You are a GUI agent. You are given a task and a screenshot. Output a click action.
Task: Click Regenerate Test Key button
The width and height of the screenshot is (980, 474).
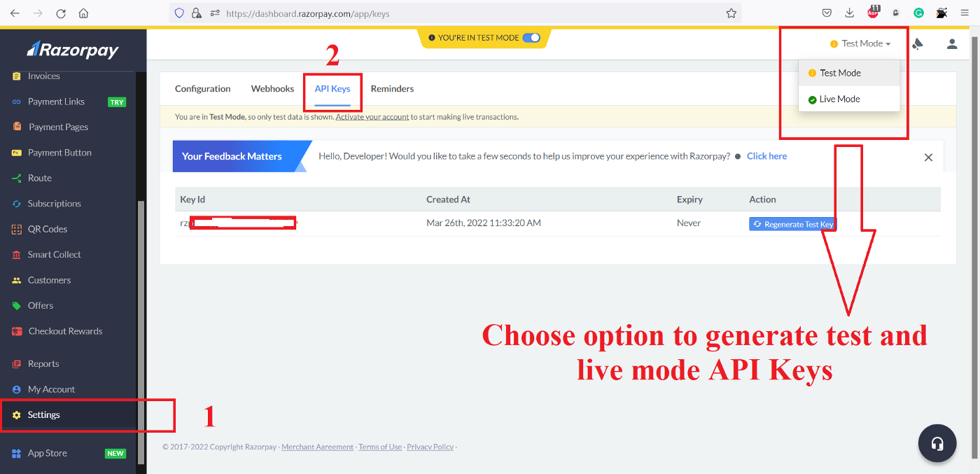(x=793, y=224)
